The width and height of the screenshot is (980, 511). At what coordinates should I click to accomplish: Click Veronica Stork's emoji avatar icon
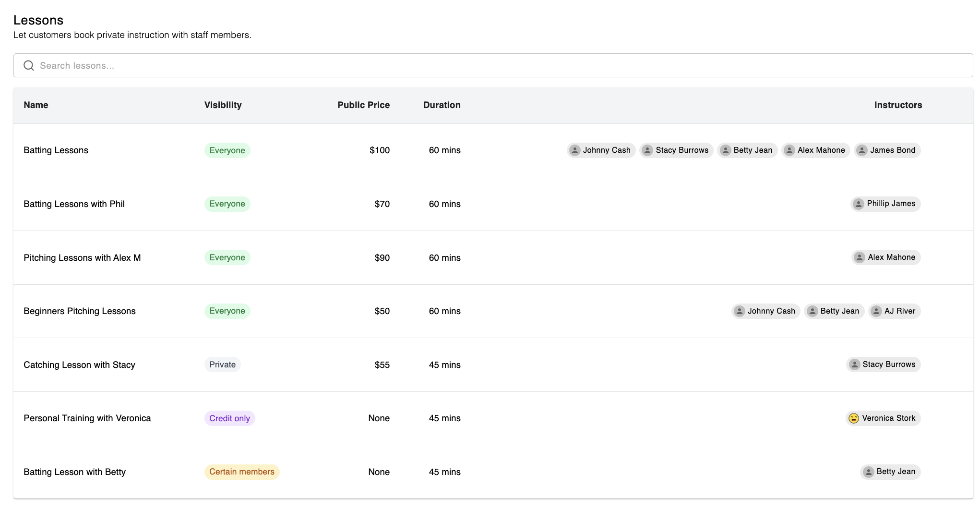tap(853, 418)
